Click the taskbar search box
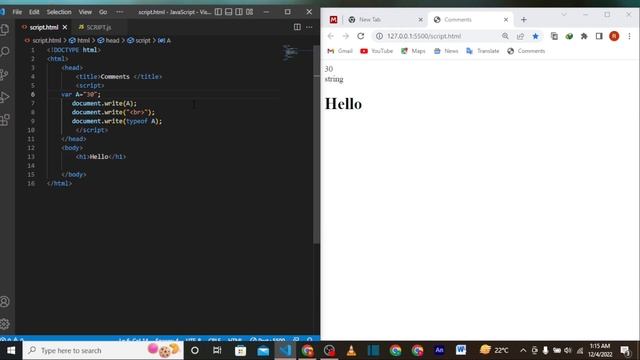 coord(103,350)
